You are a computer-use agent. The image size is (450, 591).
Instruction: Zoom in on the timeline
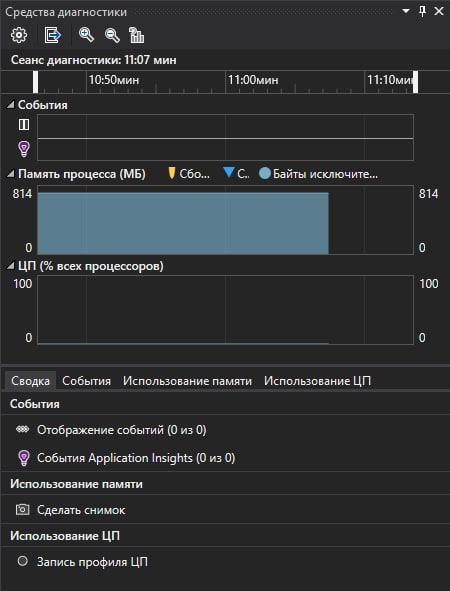86,35
